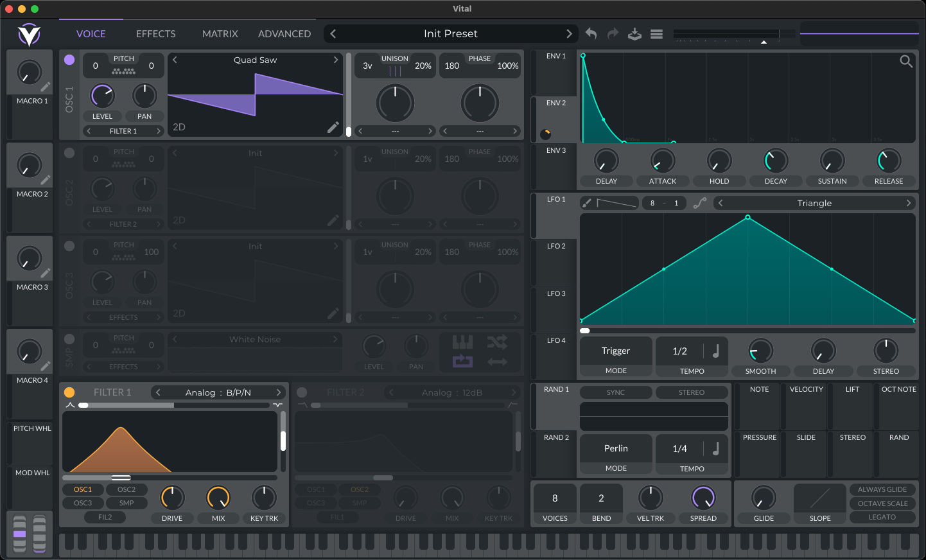Viewport: 926px width, 560px height.
Task: Click the MACRO 4 edit pencil icon
Action: (x=46, y=366)
